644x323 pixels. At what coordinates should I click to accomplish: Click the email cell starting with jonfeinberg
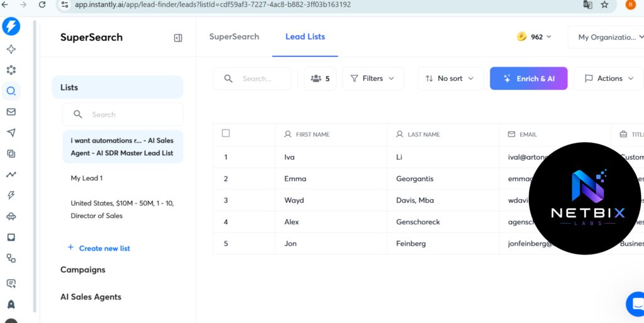coord(529,243)
